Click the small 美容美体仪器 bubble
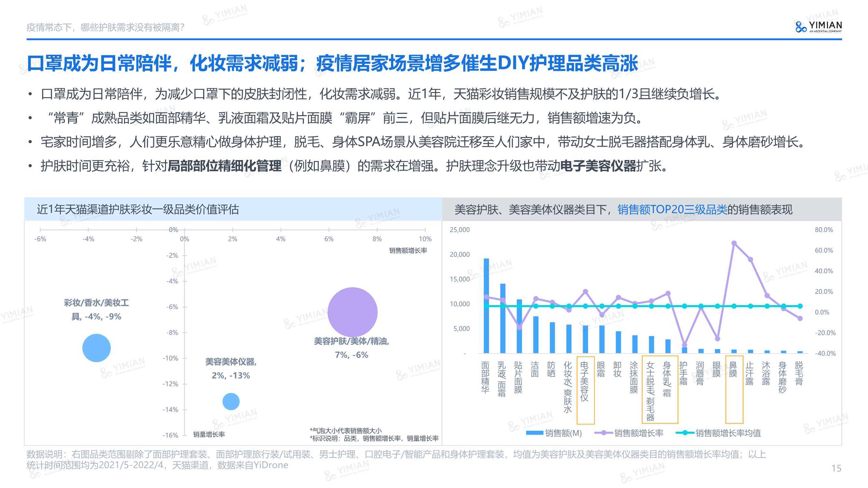 (231, 401)
